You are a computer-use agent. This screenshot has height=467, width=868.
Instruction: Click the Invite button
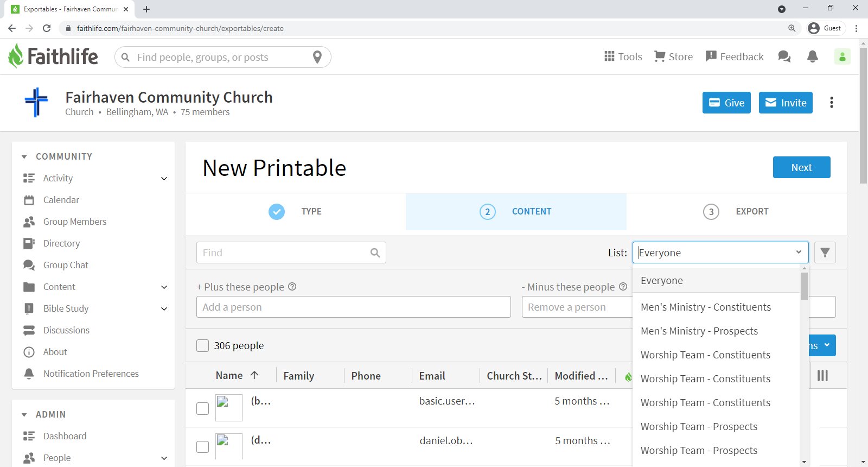(786, 103)
